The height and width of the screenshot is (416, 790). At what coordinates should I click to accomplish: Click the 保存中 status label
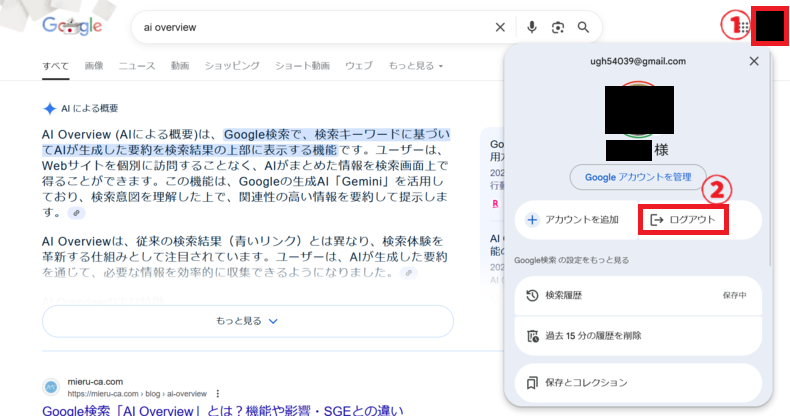pyautogui.click(x=735, y=296)
